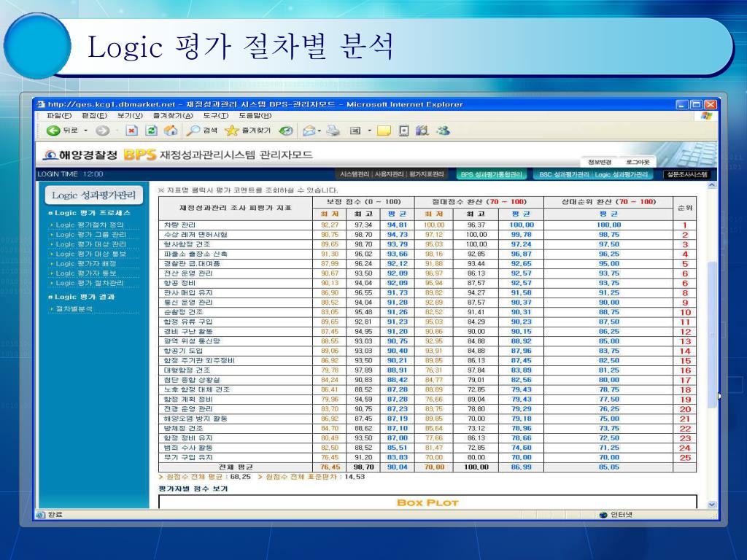The width and height of the screenshot is (747, 560).
Task: Click the red Stop loading icon
Action: [132, 131]
